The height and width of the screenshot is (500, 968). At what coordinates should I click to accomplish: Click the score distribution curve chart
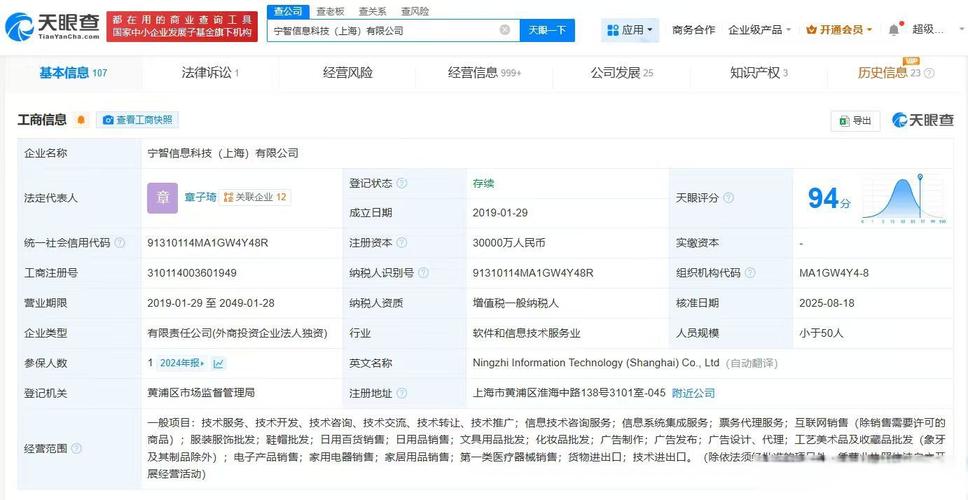(903, 199)
